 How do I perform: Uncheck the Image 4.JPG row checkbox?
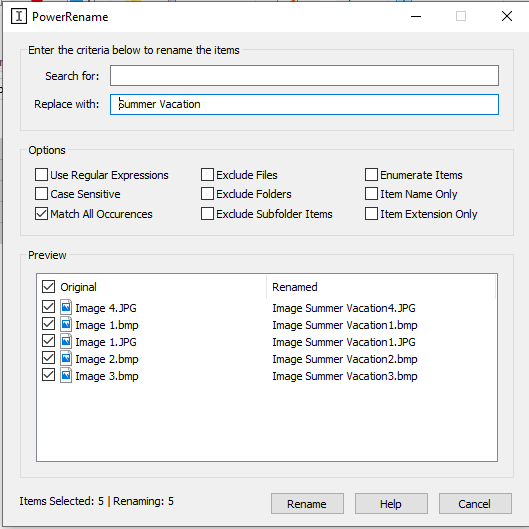pos(48,307)
